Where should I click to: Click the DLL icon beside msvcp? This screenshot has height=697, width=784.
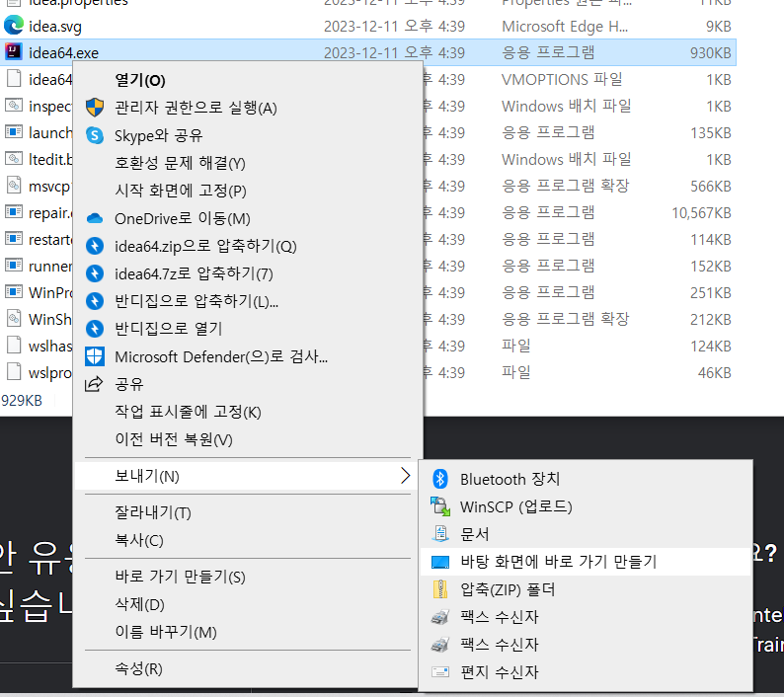pos(14,185)
